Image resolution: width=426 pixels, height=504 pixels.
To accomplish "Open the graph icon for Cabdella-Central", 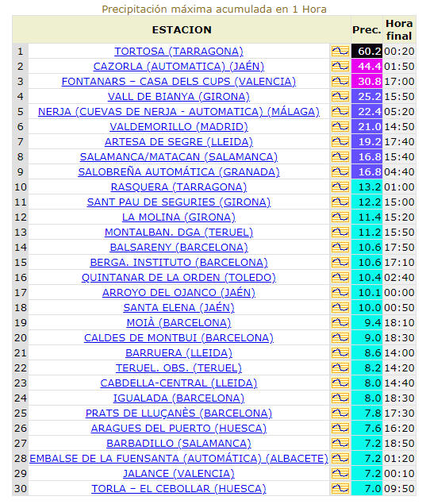I will (x=340, y=383).
